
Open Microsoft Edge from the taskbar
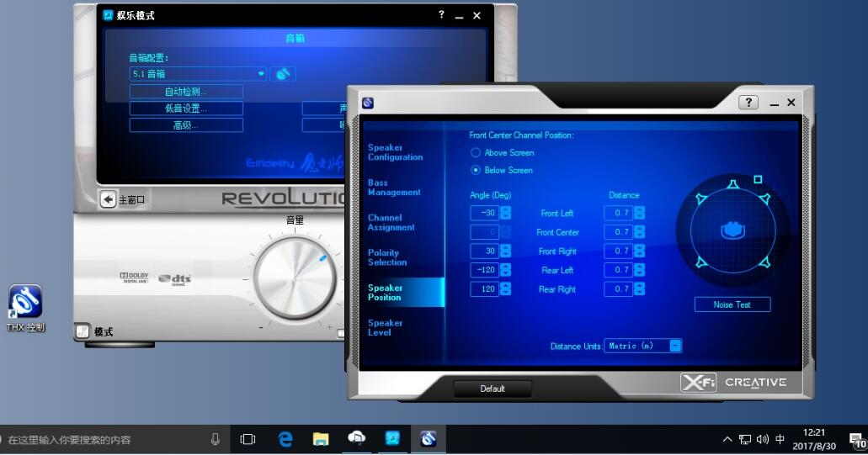[x=285, y=439]
